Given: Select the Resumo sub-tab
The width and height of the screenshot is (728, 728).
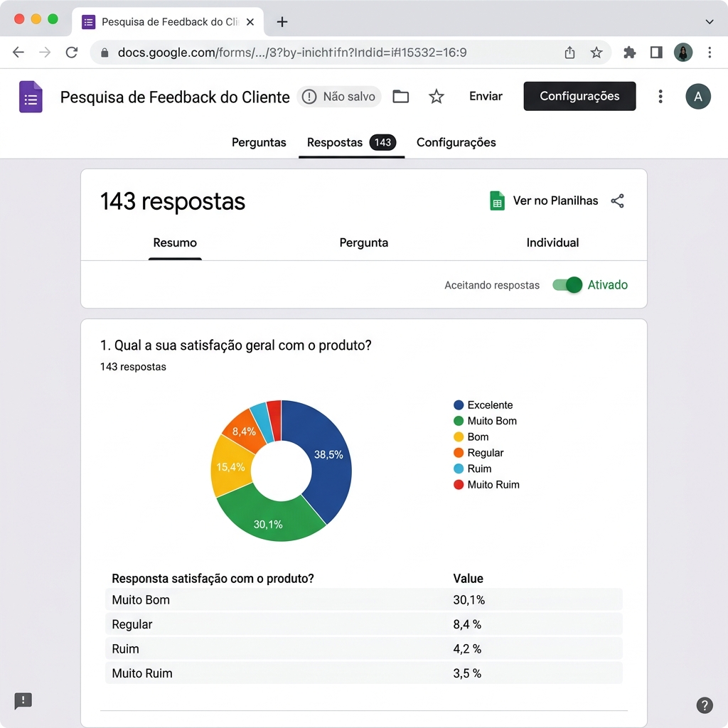Looking at the screenshot, I should coord(175,243).
